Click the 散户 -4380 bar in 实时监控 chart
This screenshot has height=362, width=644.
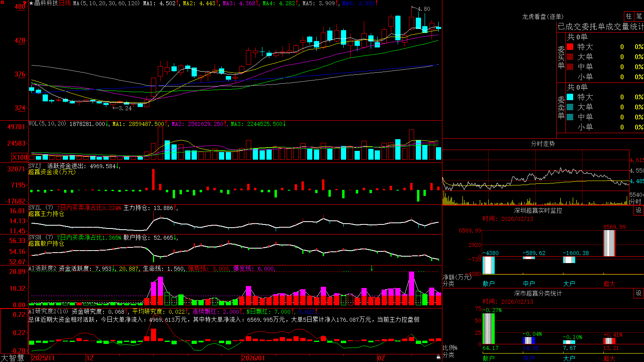(x=489, y=265)
